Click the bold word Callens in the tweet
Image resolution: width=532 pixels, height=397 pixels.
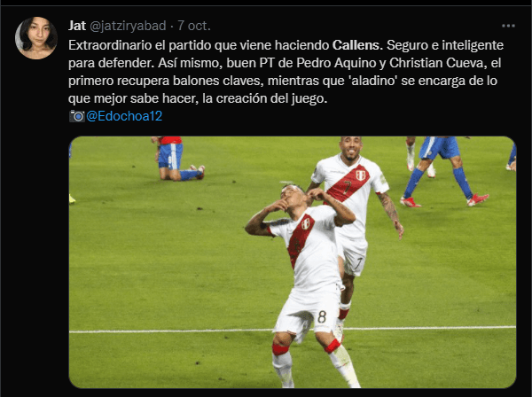[357, 45]
